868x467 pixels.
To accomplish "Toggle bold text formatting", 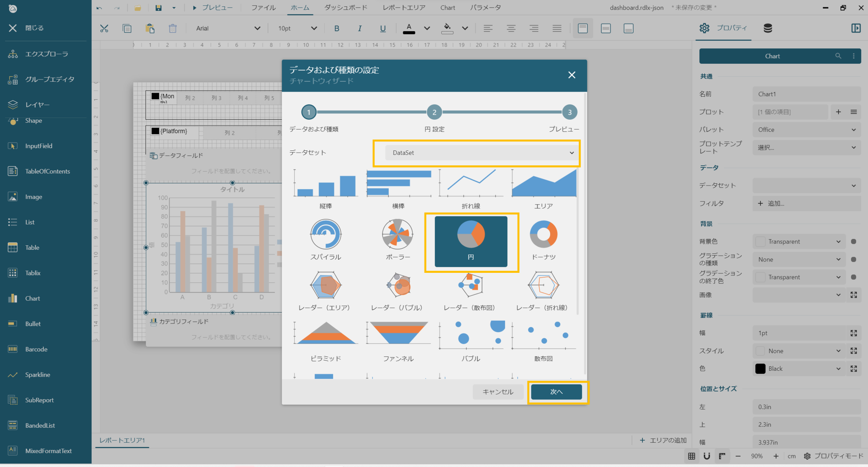I will [337, 28].
